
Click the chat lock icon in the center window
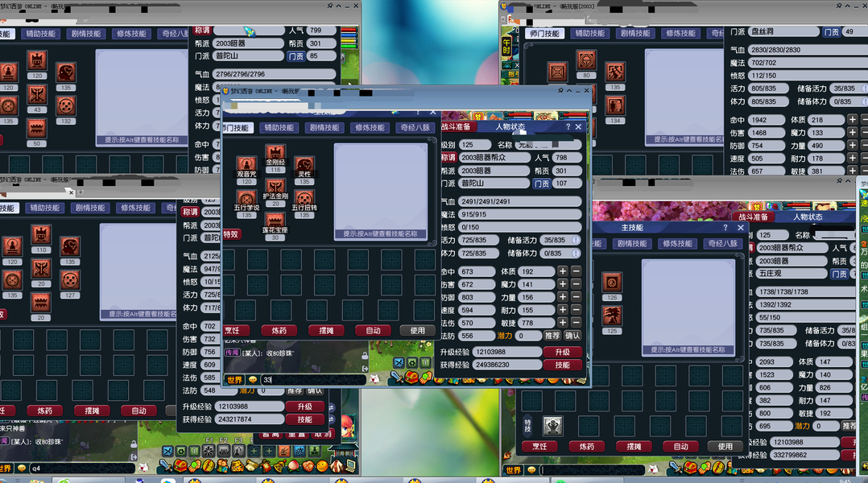pyautogui.click(x=365, y=355)
